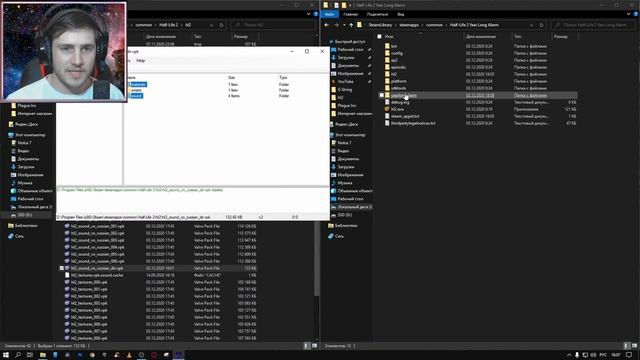Expand ribbon chevron in left Explorer

(x=309, y=14)
